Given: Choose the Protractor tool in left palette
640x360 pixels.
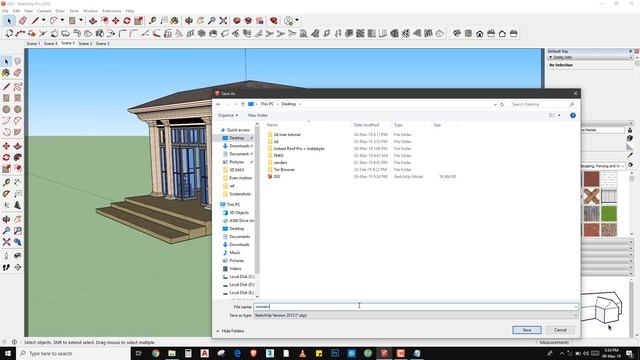Looking at the screenshot, I should [x=6, y=193].
